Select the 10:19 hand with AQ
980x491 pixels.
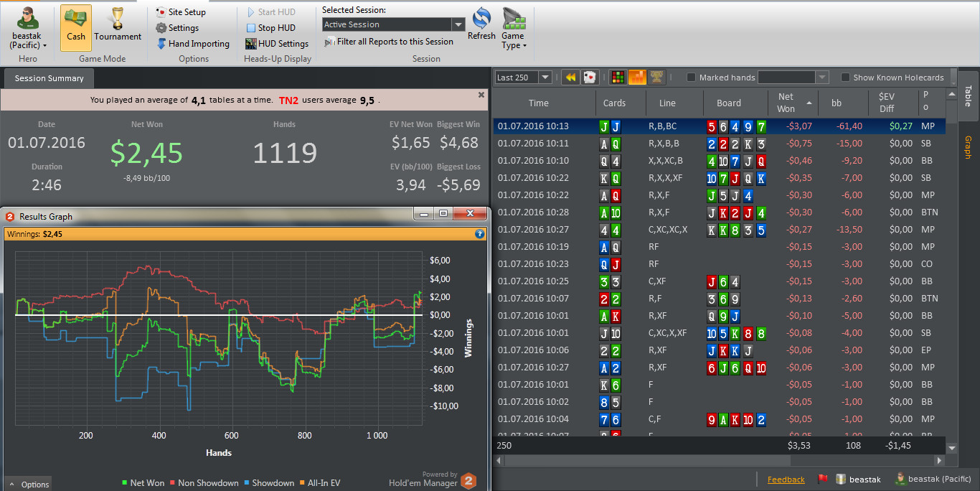pos(720,247)
